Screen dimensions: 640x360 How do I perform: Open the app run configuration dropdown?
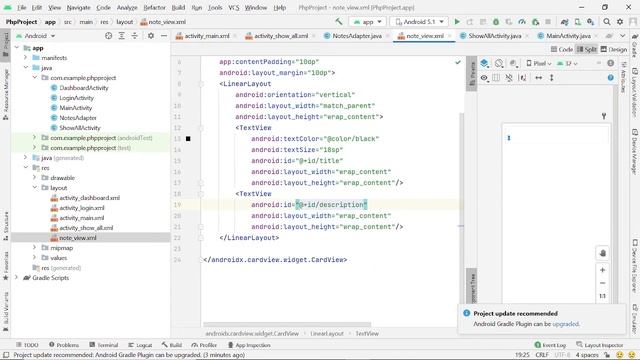(x=367, y=22)
